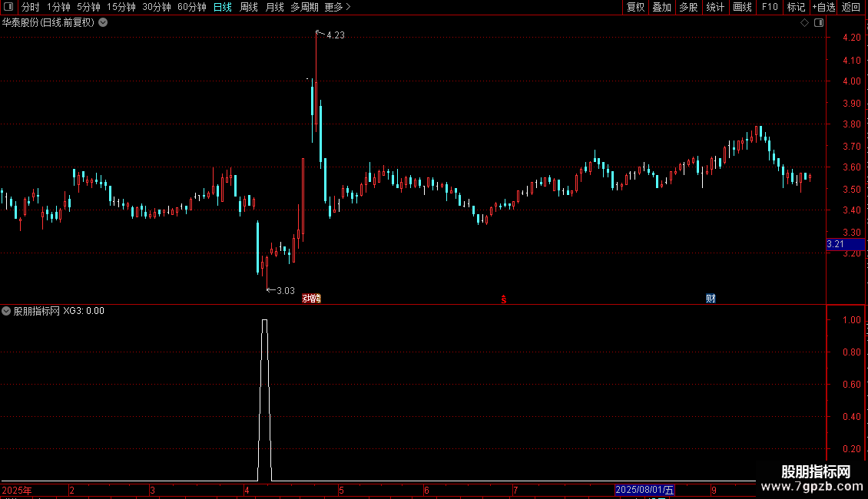Click the 4.23 high price label
The image size is (868, 499).
pyautogui.click(x=336, y=35)
